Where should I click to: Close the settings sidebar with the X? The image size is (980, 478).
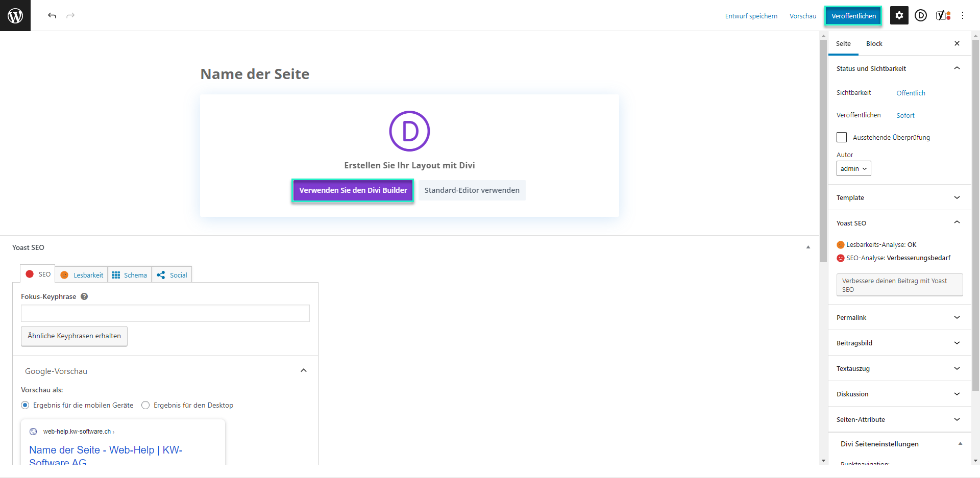(957, 43)
